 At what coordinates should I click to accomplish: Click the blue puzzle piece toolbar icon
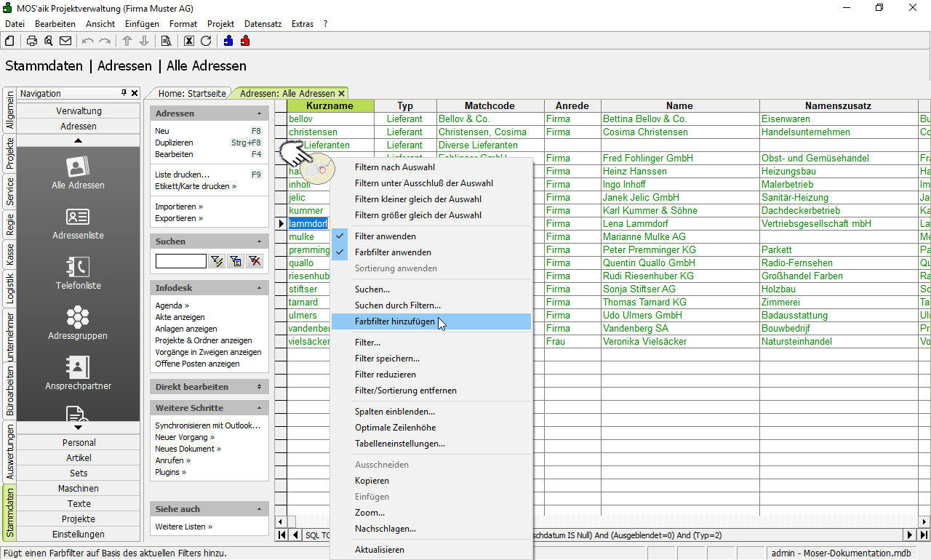pos(228,41)
